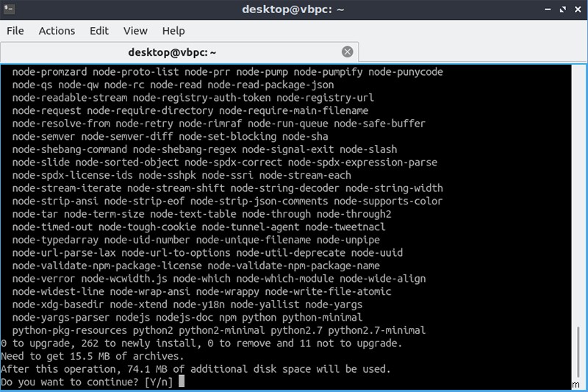Click 'node-registry-auth-token' package name

tap(201, 98)
